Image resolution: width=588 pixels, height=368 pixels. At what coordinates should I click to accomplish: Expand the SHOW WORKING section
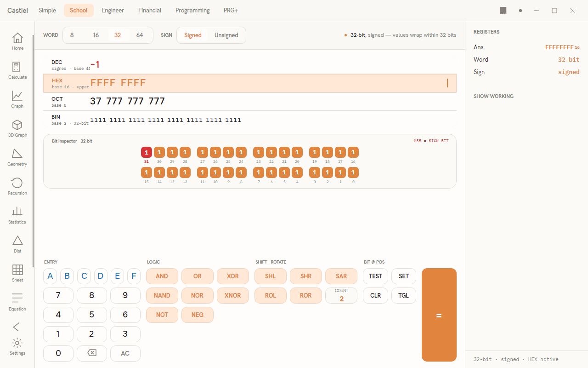coord(493,96)
